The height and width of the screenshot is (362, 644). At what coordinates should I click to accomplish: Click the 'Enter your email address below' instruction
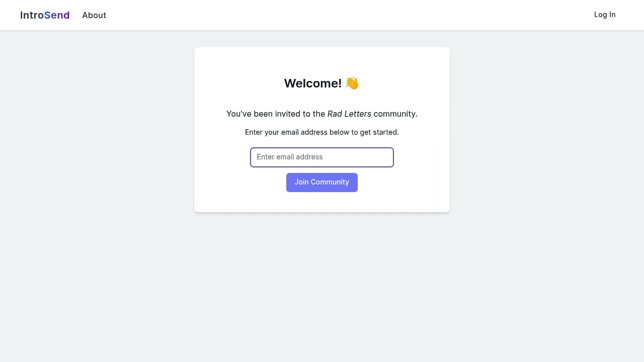pos(322,132)
